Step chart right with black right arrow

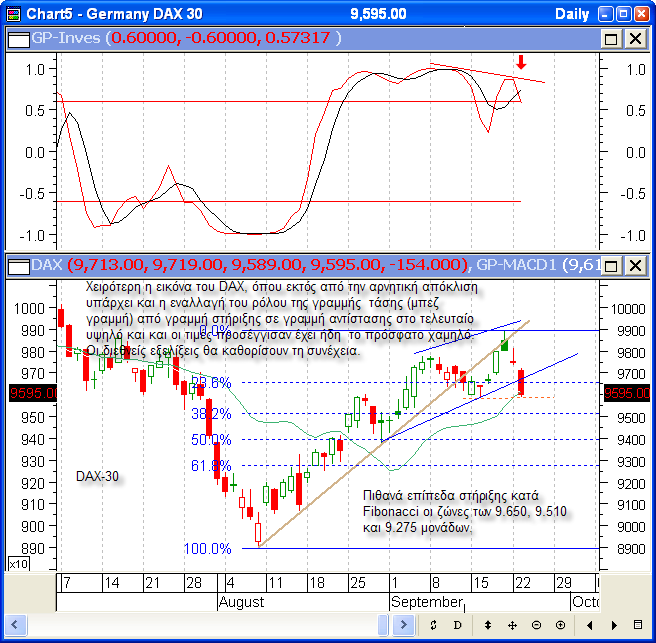click(616, 624)
